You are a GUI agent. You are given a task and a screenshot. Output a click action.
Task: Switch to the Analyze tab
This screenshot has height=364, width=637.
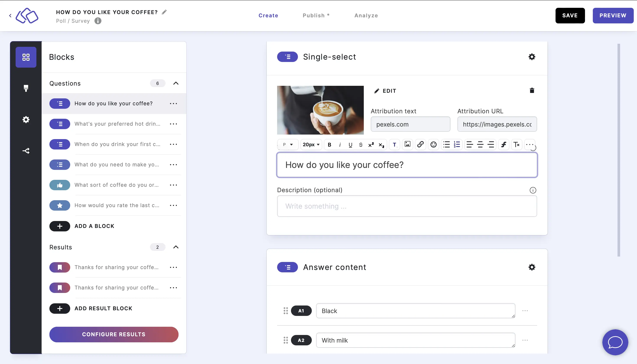coord(366,15)
